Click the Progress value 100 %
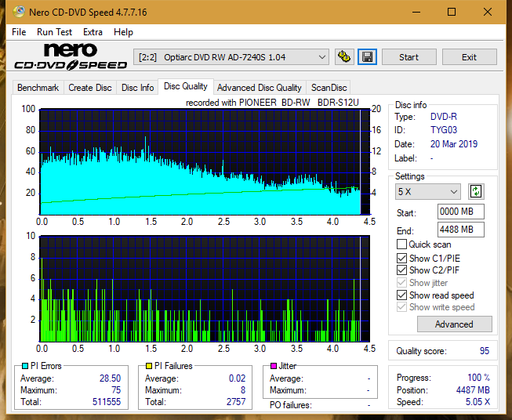 click(479, 378)
